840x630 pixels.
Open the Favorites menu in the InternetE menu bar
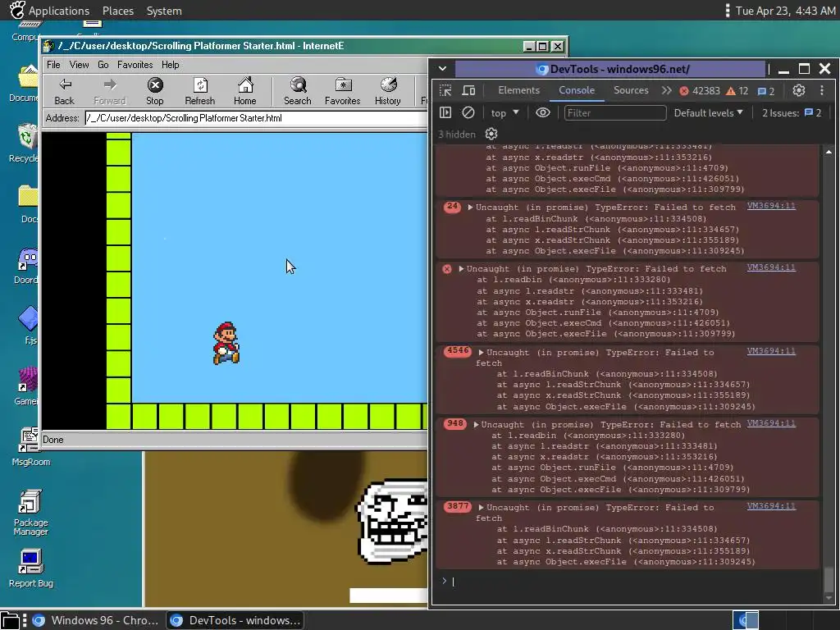click(x=135, y=65)
